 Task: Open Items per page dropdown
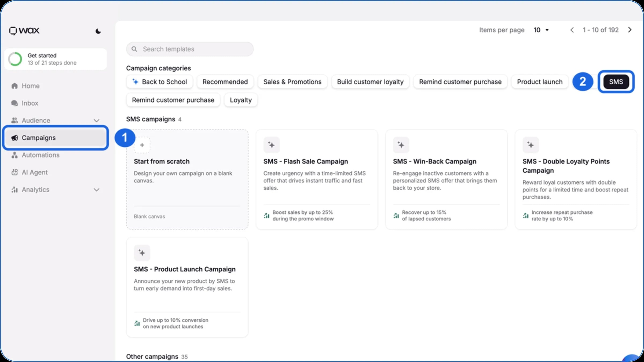pos(541,30)
